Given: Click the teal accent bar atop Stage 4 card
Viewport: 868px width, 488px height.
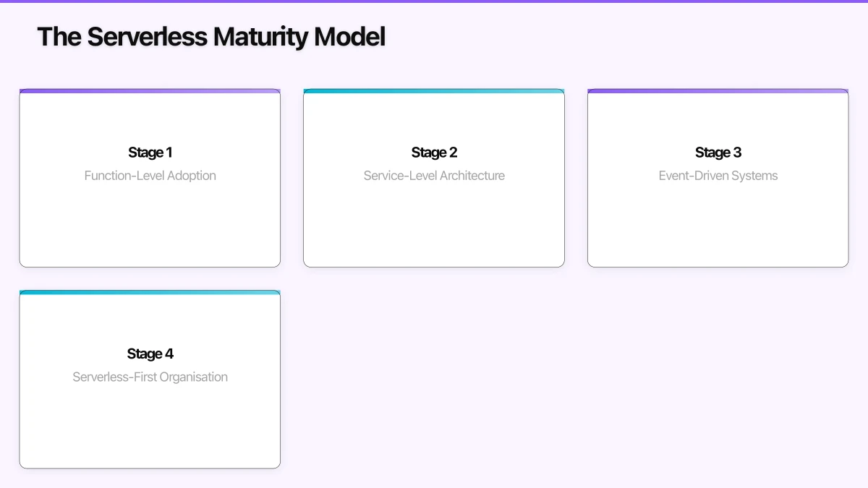Looking at the screenshot, I should [150, 292].
